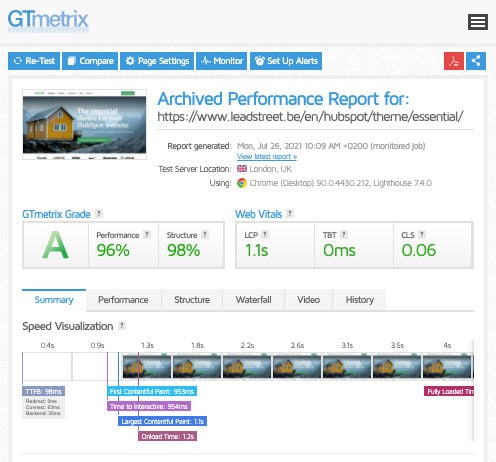Click the LCP 1.1s value
This screenshot has height=462, width=496.
256,250
